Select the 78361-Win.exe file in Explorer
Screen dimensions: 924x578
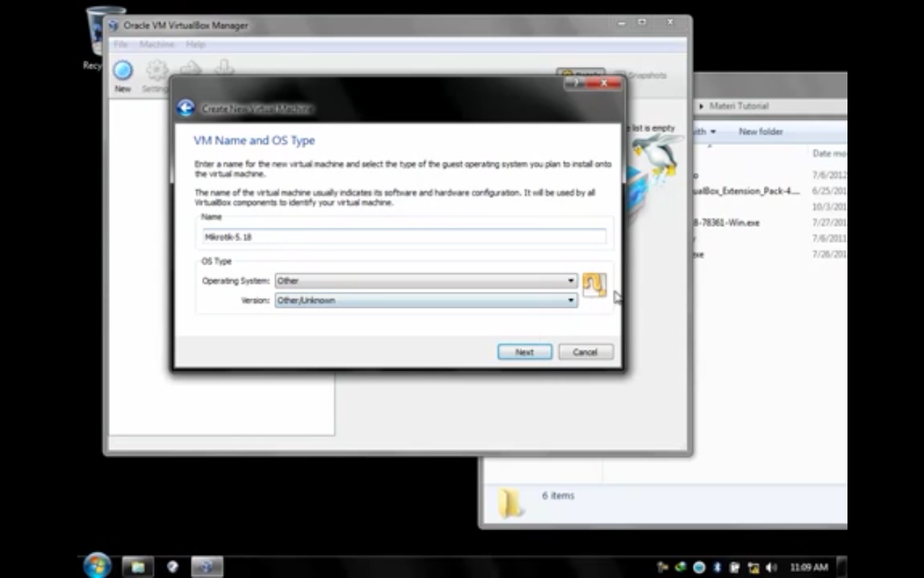pos(726,223)
